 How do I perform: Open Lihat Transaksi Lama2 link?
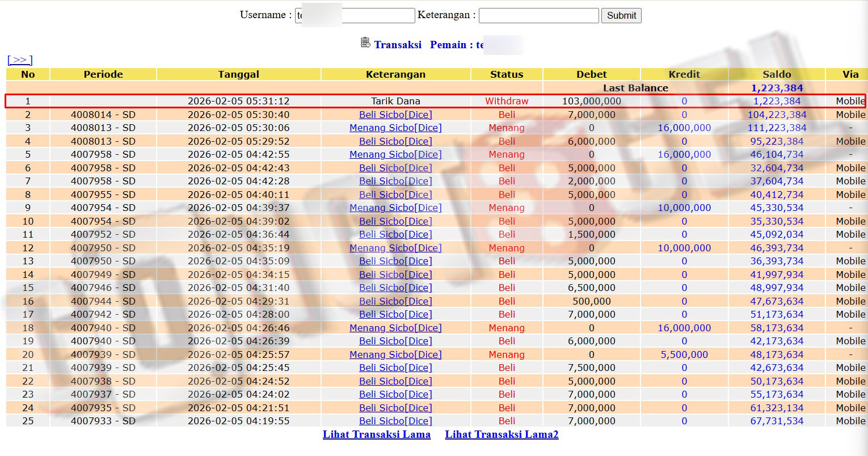click(x=502, y=434)
